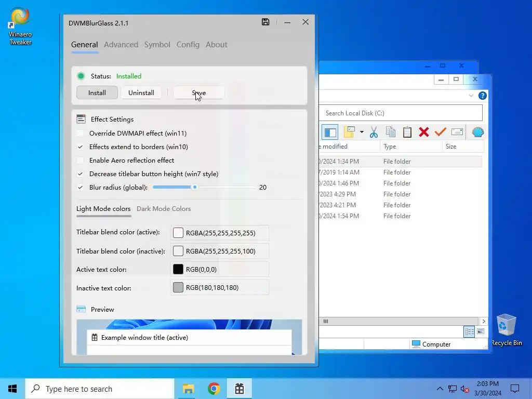The width and height of the screenshot is (532, 399).
Task: Uncheck Decrease titlebar button height (win7 style)
Action: coord(81,174)
